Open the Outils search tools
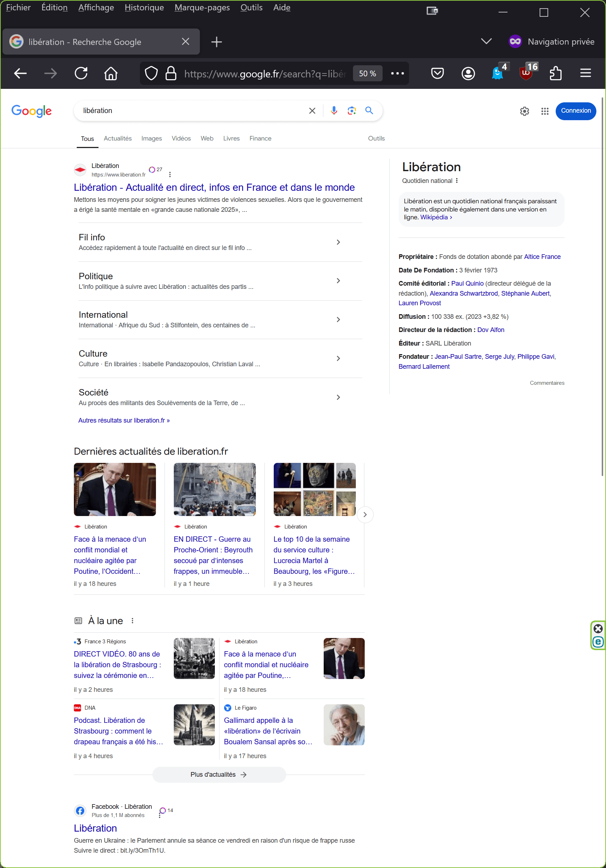 click(x=376, y=138)
